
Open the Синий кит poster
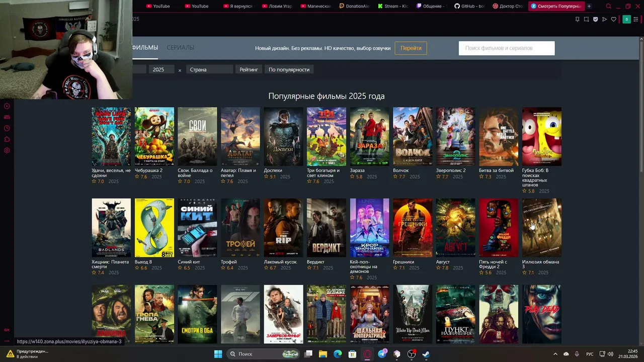[197, 228]
